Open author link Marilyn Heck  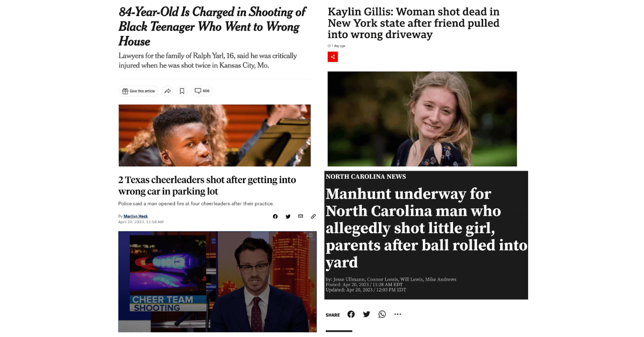(x=136, y=216)
